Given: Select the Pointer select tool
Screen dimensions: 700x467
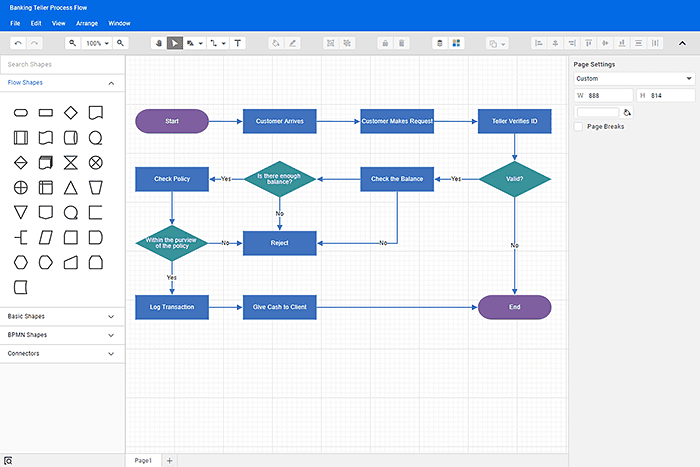Looking at the screenshot, I should 175,43.
